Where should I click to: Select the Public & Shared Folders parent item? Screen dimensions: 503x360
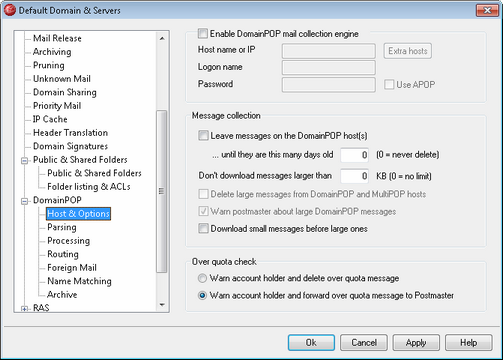pos(80,160)
